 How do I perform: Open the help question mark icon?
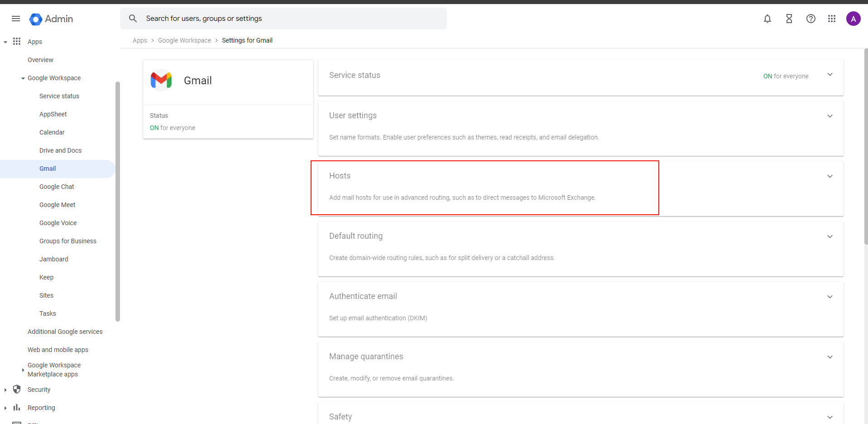click(810, 19)
